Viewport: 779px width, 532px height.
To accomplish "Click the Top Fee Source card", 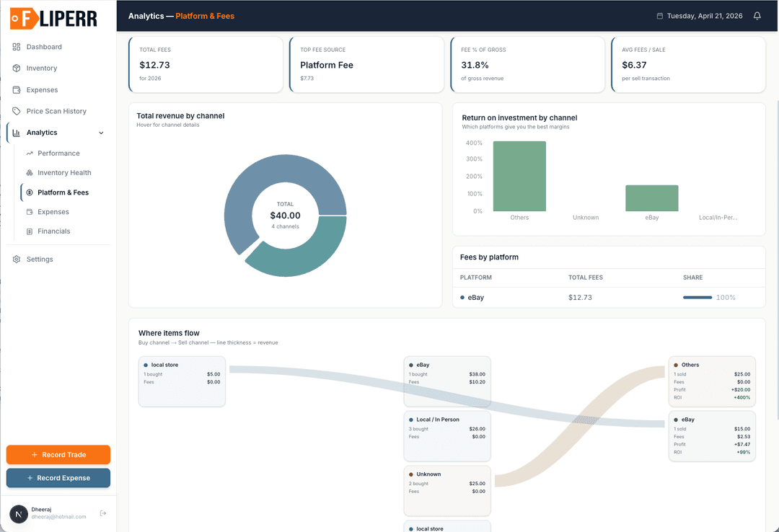I will 366,64.
